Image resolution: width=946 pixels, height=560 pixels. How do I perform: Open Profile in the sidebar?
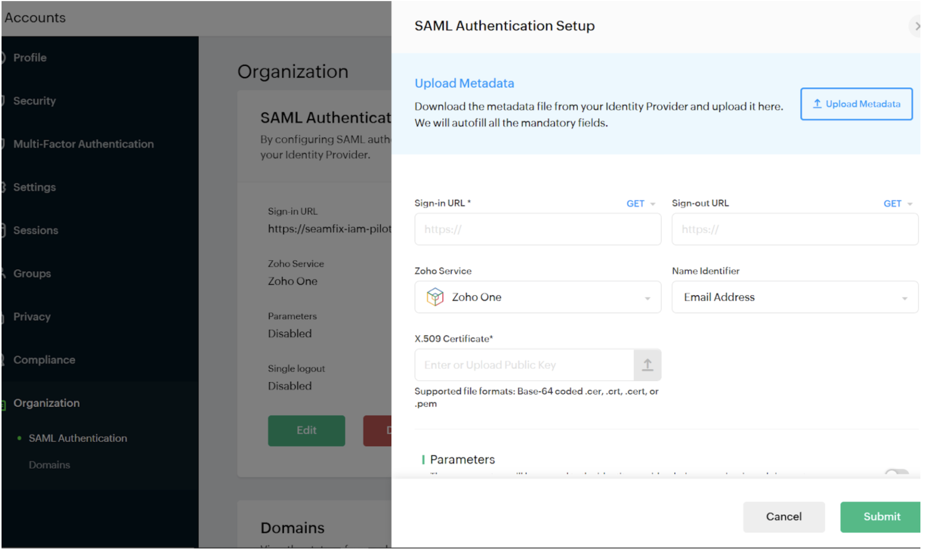tap(30, 58)
